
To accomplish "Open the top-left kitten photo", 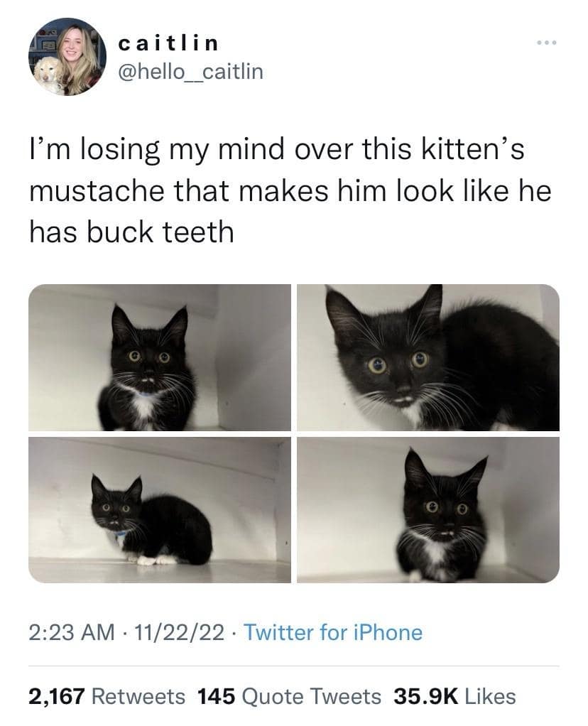I will (159, 356).
